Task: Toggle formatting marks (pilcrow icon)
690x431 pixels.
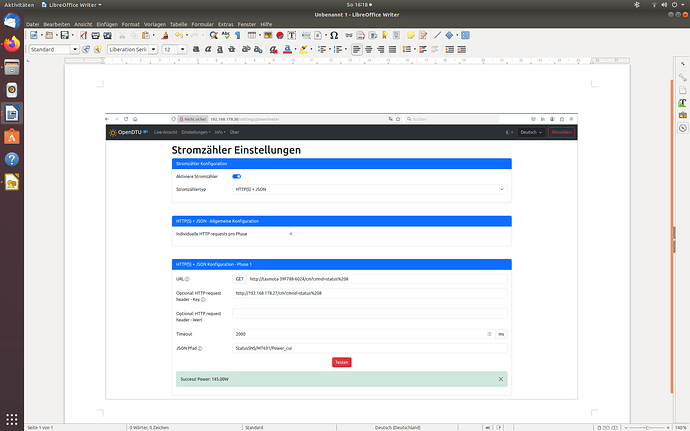Action: tap(238, 35)
